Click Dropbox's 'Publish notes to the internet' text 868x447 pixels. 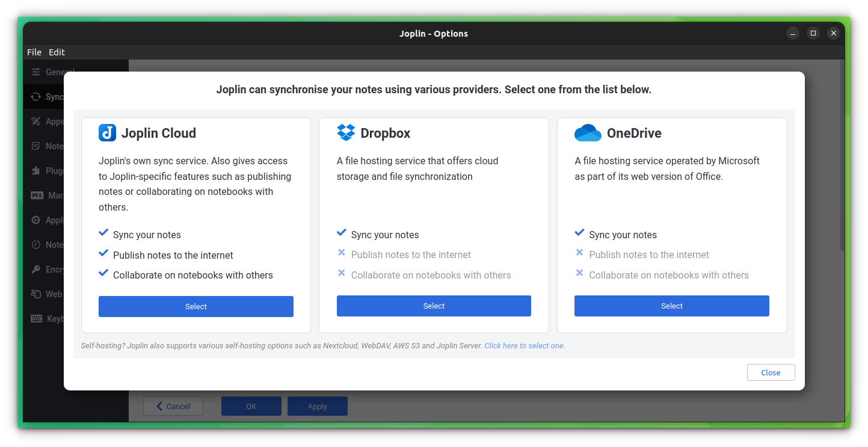(411, 254)
